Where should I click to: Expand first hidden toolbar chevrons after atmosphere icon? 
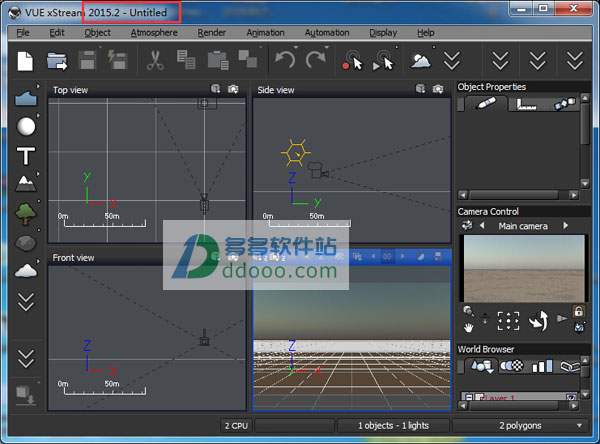coord(452,60)
